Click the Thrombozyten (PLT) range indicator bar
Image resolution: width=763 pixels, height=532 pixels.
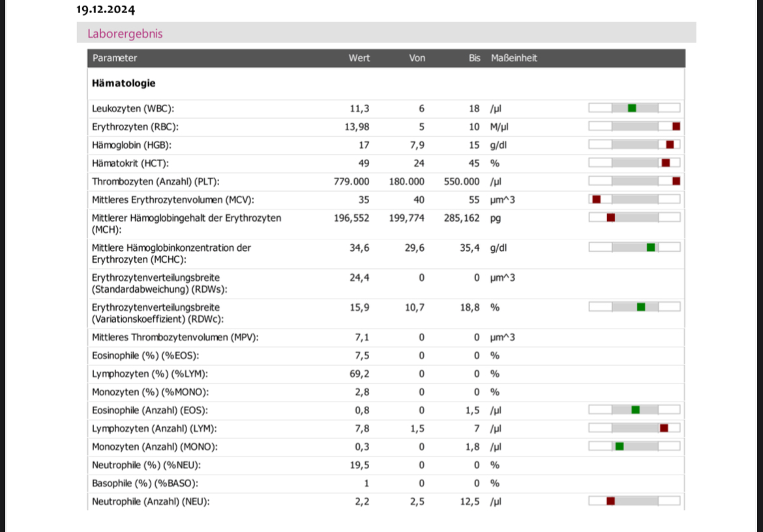click(635, 181)
